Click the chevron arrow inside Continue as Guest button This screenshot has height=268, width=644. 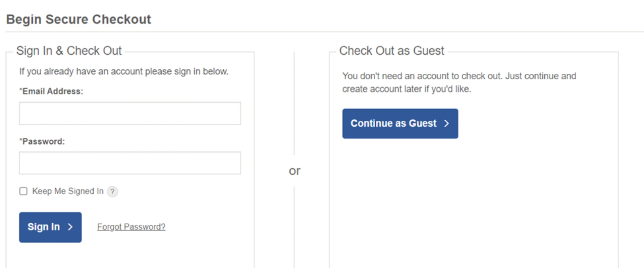click(x=446, y=124)
